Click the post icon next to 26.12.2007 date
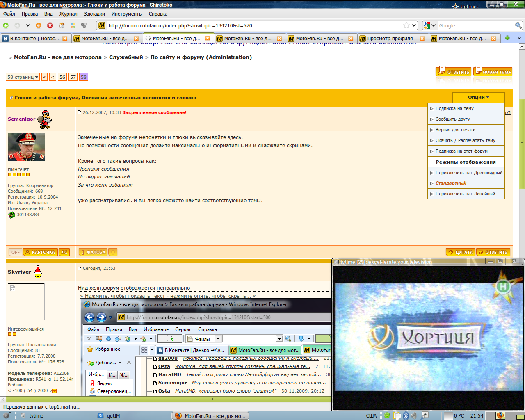Viewport: 525px width, 420px height. pyautogui.click(x=80, y=112)
